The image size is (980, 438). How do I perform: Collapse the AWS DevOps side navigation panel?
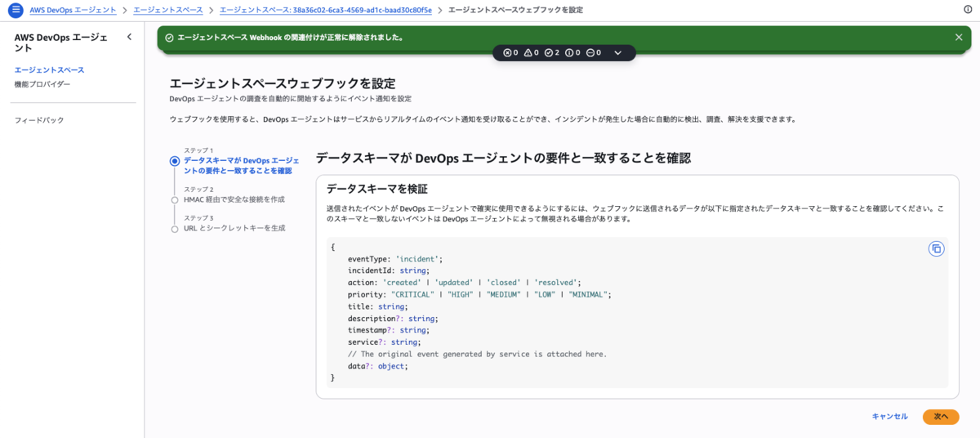(129, 37)
